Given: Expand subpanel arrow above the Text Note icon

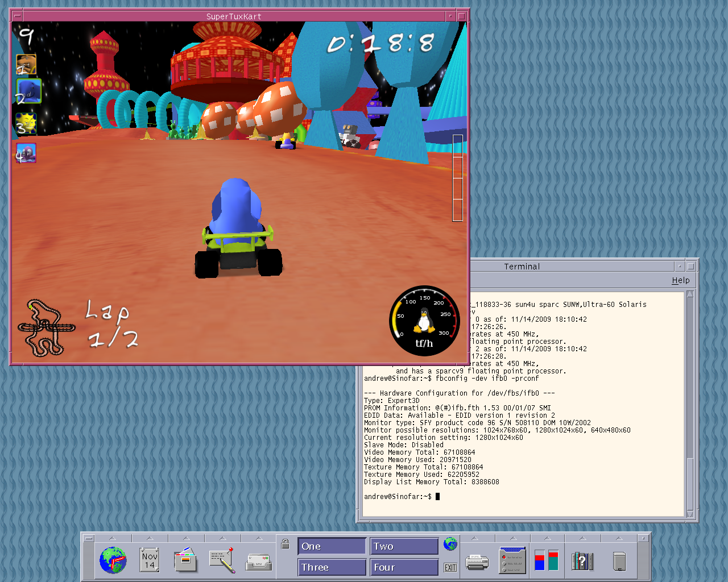Looking at the screenshot, I should pyautogui.click(x=222, y=538).
